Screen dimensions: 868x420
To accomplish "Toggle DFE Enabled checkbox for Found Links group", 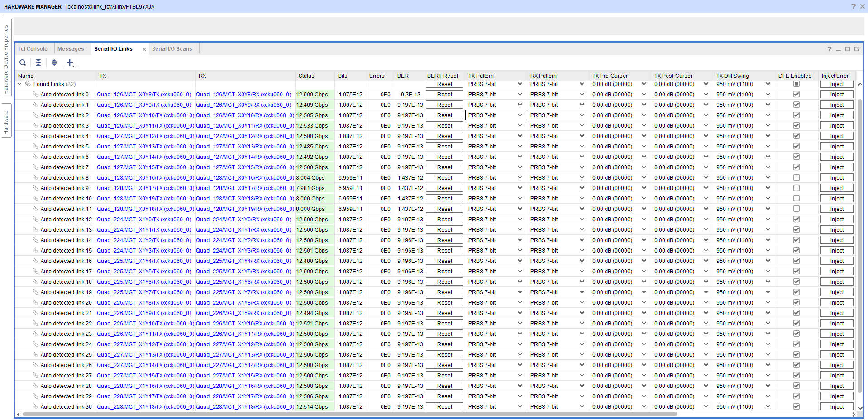I will tap(796, 84).
